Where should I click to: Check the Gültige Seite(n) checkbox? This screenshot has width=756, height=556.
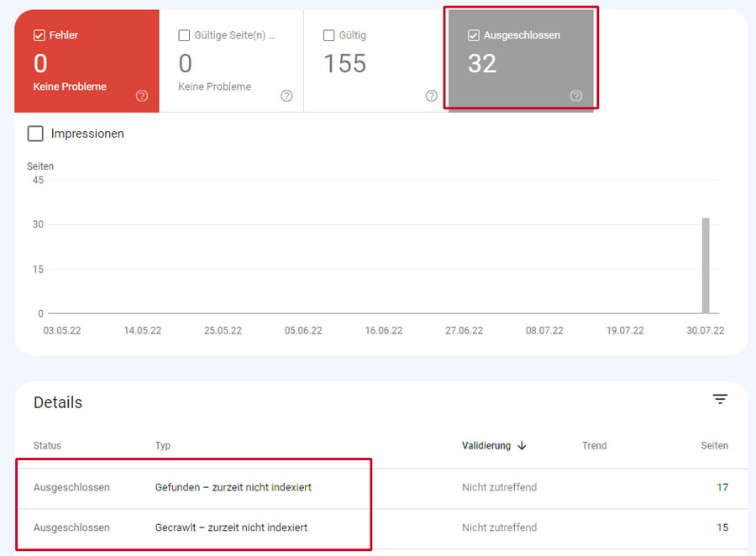184,35
